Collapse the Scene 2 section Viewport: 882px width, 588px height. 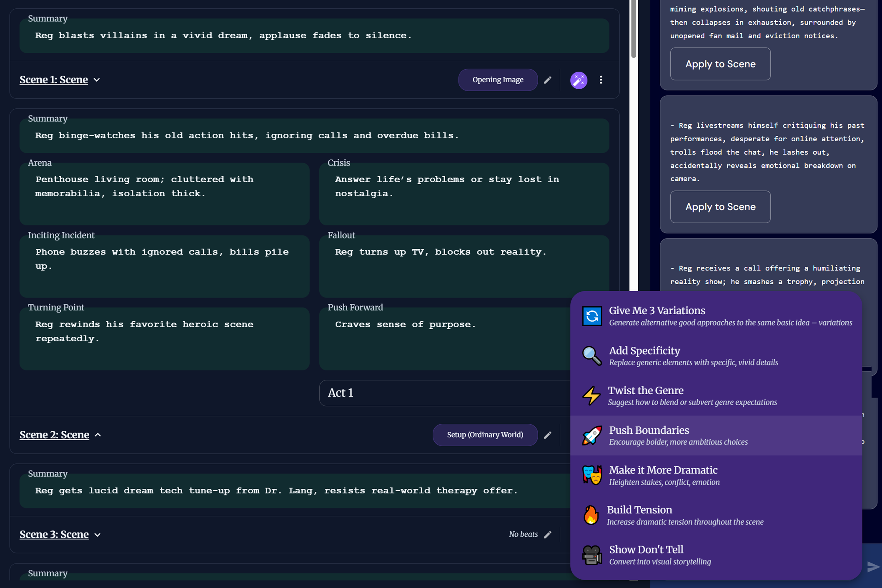click(98, 435)
